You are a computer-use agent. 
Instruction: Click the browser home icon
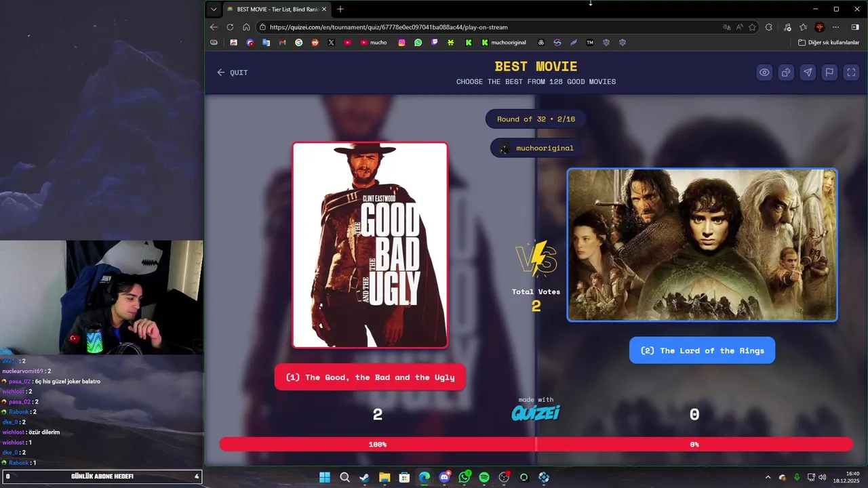[x=246, y=27]
